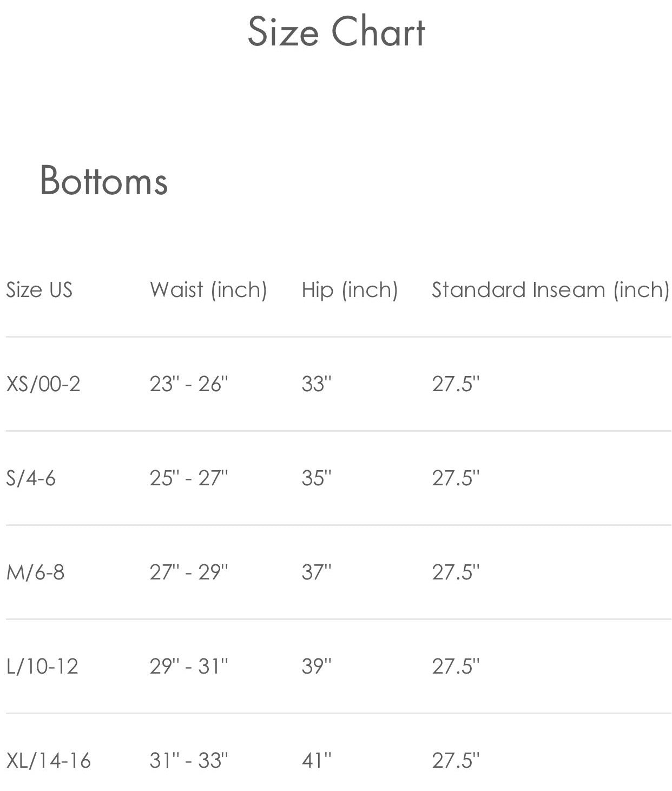Select the XS/00-2 size row label

click(43, 384)
